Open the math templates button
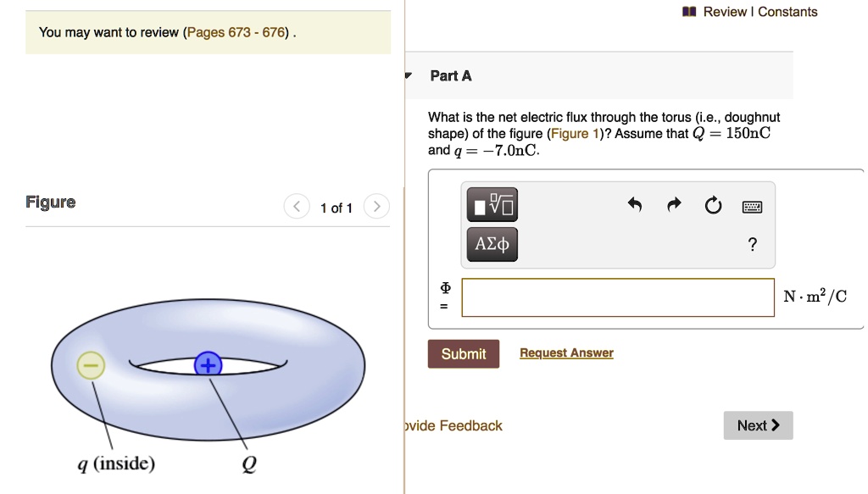 (492, 205)
